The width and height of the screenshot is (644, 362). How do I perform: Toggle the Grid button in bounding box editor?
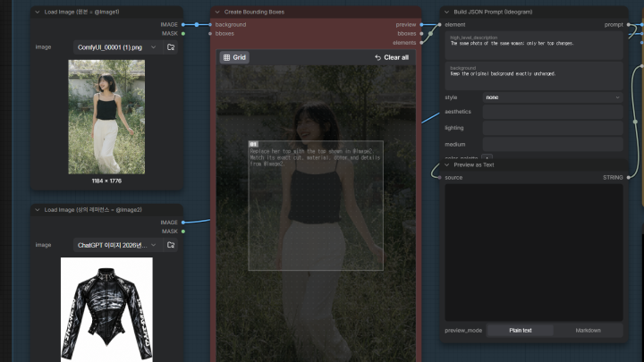pos(234,57)
